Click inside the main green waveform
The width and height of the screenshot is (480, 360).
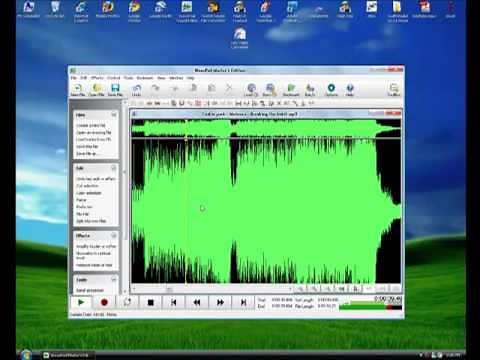(266, 211)
